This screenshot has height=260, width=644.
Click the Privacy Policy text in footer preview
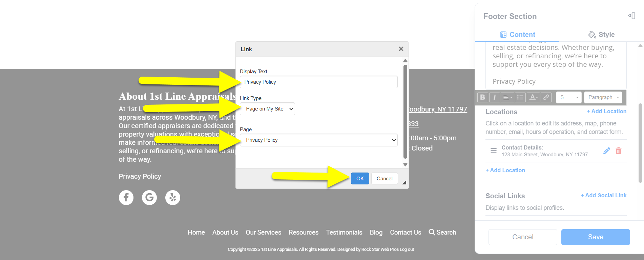tap(140, 176)
